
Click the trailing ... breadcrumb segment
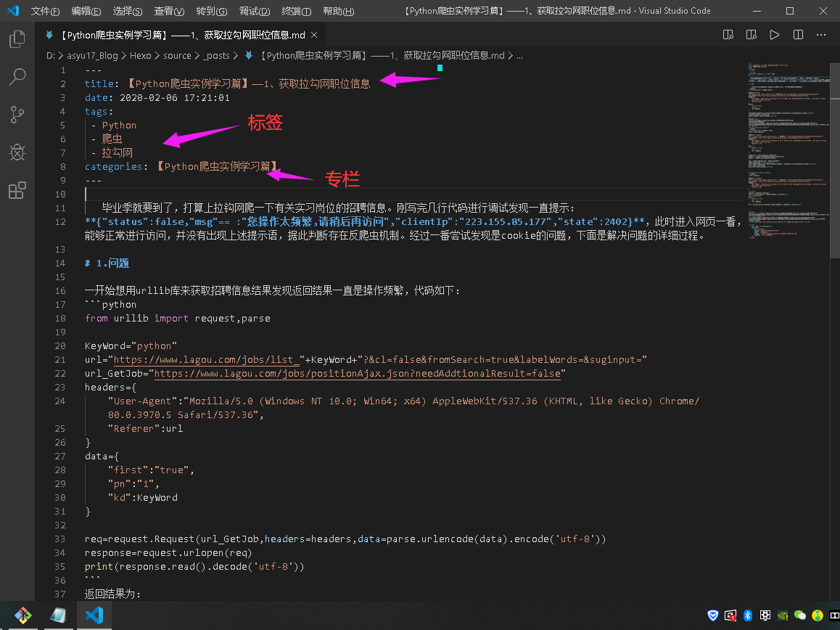coord(519,56)
